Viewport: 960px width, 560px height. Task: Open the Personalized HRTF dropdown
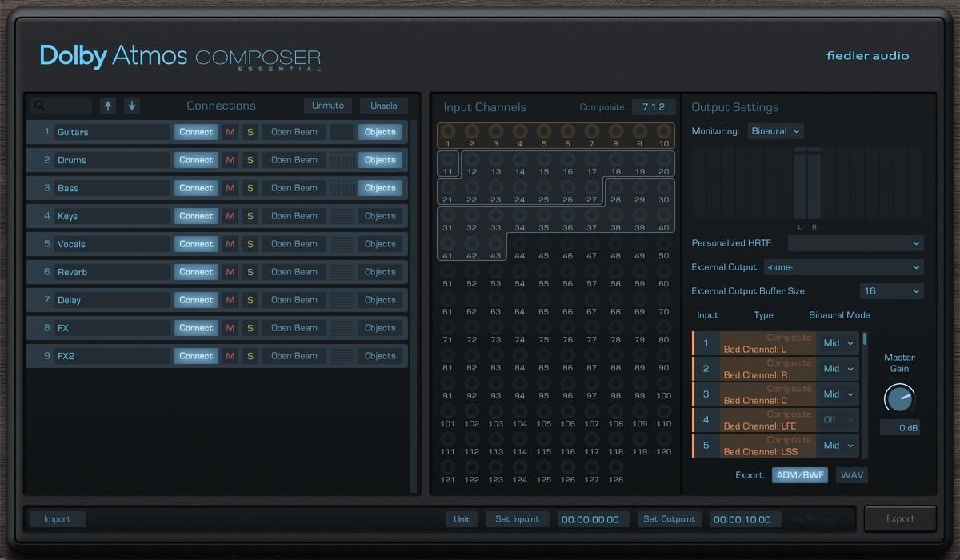click(x=855, y=243)
